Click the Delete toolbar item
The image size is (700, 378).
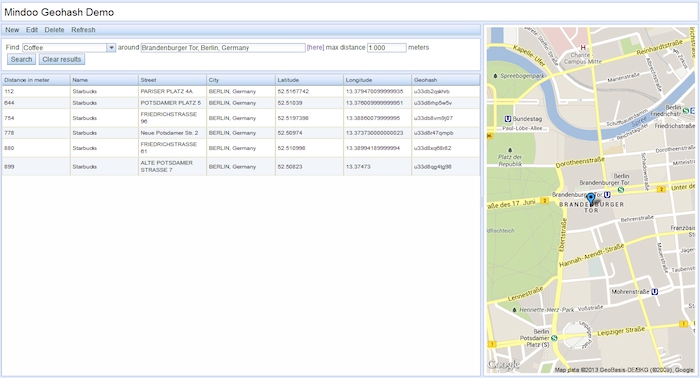(54, 30)
